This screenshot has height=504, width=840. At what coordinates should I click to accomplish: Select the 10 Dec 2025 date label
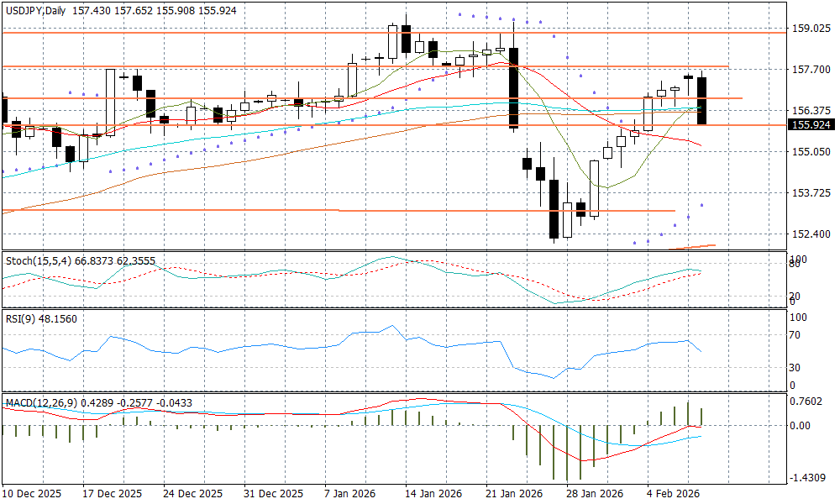[32, 494]
